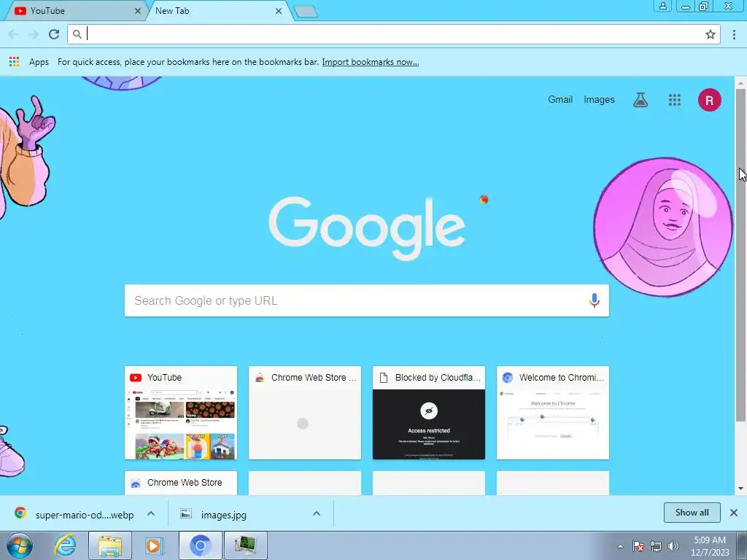This screenshot has width=747, height=560.
Task: Close the YouTube tab
Action: pos(138,11)
